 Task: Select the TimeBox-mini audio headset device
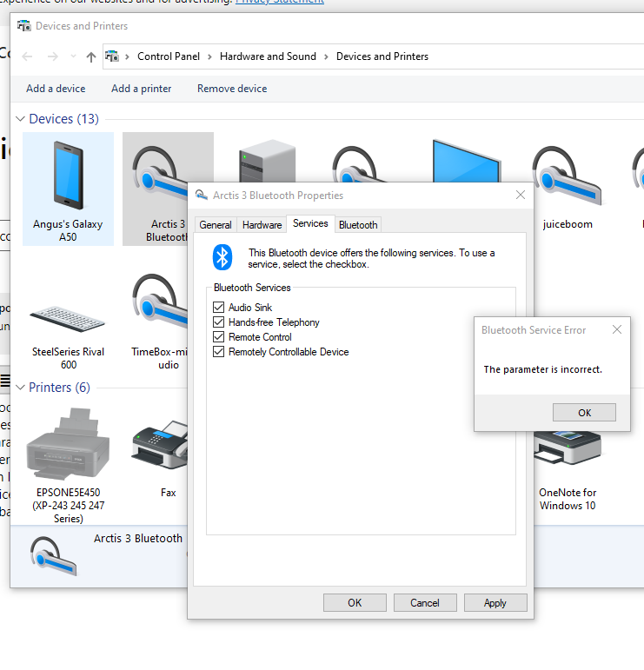tap(159, 322)
